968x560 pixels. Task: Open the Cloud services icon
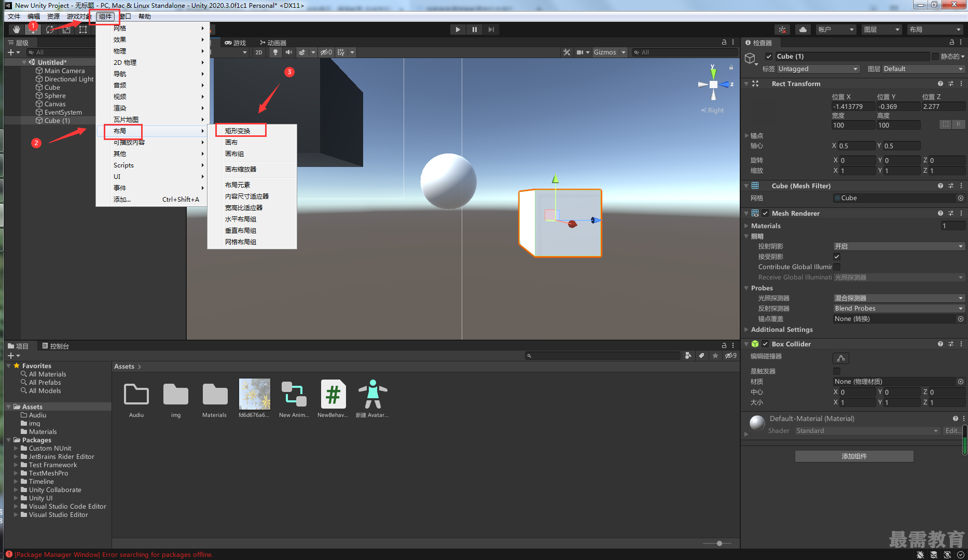[803, 30]
